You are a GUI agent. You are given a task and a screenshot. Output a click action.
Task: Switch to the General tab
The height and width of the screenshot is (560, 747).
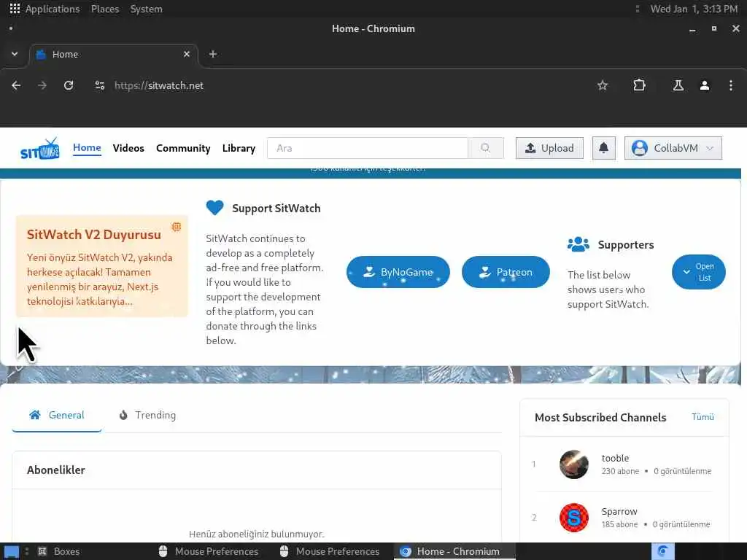[57, 415]
